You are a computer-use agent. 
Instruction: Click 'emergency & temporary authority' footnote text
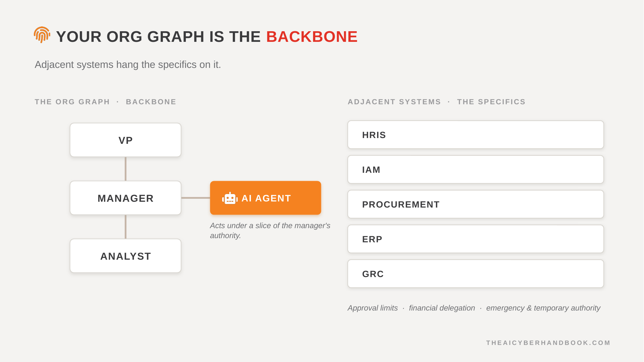[543, 308]
